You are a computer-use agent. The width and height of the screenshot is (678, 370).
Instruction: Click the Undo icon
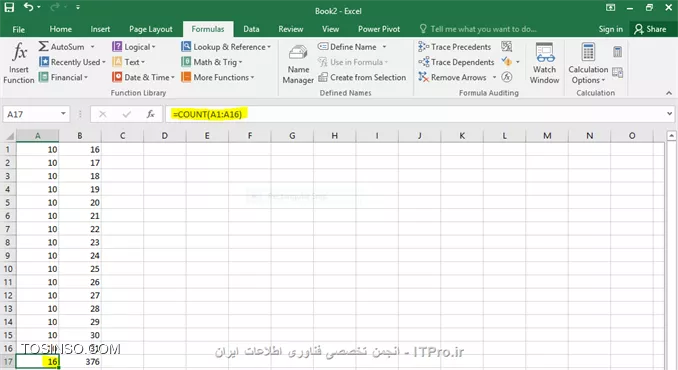tap(29, 7)
